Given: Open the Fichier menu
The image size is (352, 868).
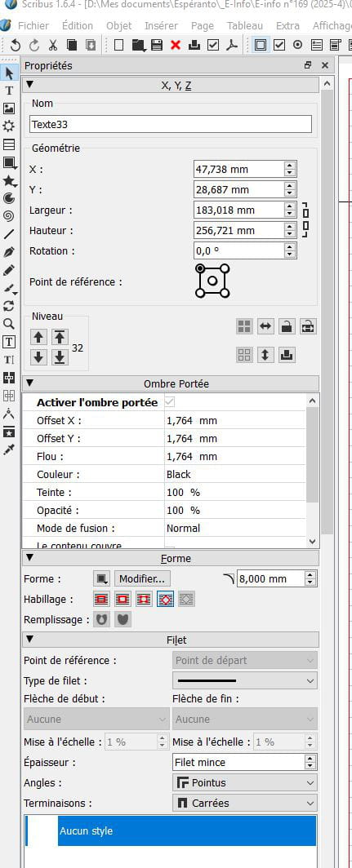Looking at the screenshot, I should [x=33, y=25].
